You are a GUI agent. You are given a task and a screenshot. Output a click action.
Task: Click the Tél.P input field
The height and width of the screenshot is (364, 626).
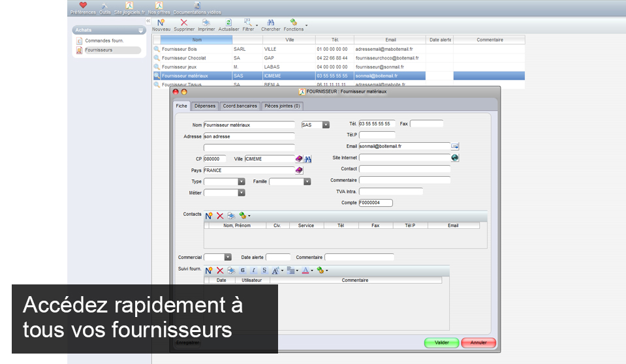[377, 135]
